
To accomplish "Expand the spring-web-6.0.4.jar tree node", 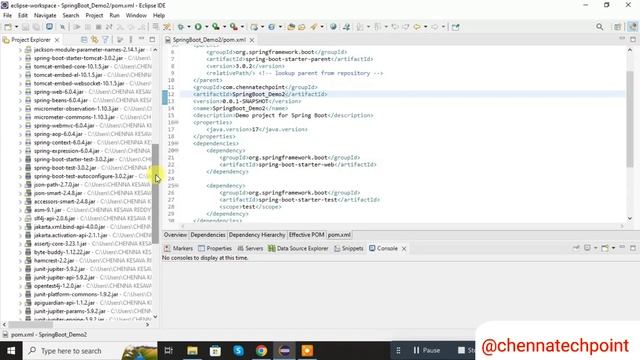I will [20, 92].
